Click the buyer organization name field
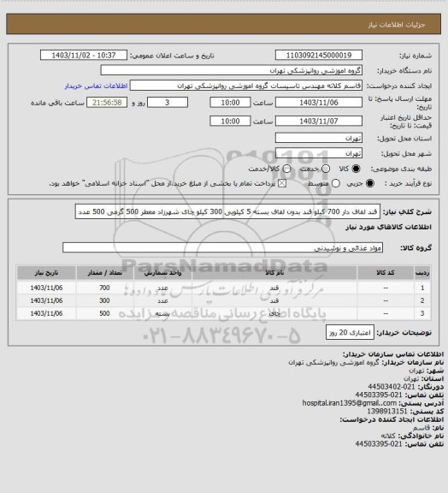 [x=231, y=70]
